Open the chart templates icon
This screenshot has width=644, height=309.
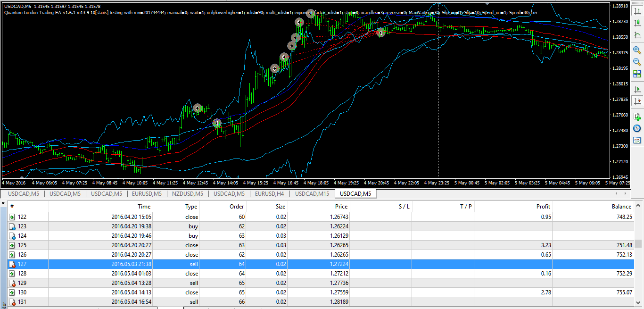click(x=637, y=140)
